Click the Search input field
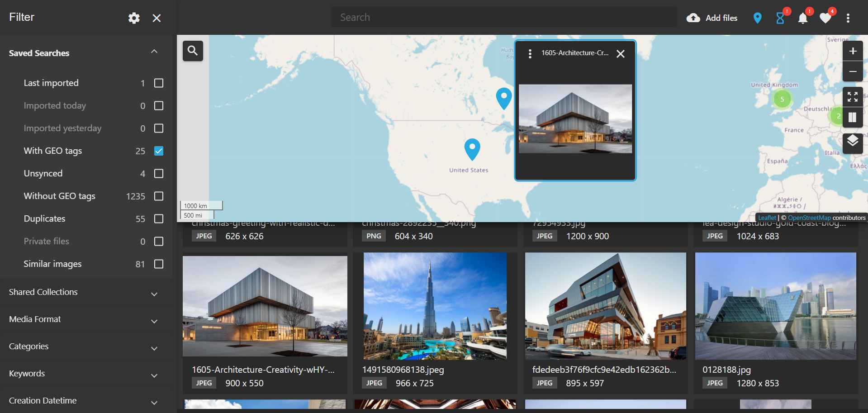The width and height of the screenshot is (868, 413). coord(504,18)
